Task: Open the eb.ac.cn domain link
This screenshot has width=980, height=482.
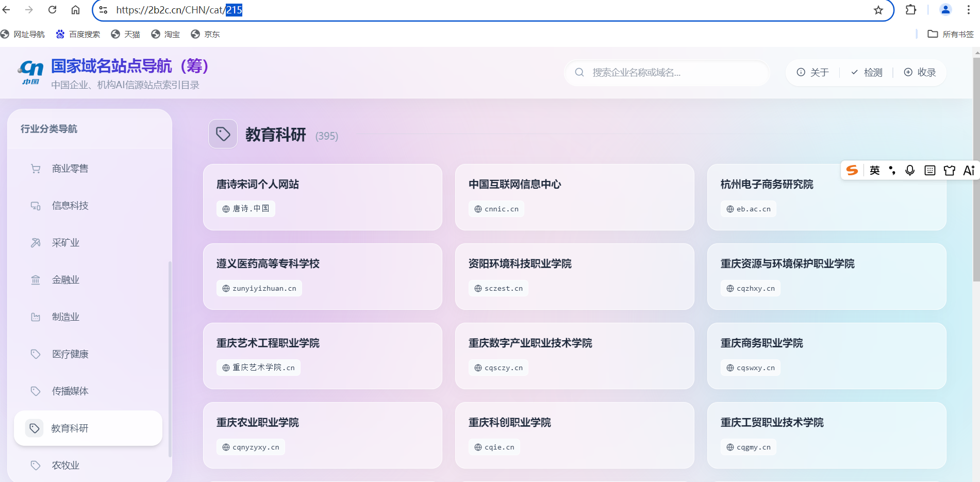Action: click(749, 209)
